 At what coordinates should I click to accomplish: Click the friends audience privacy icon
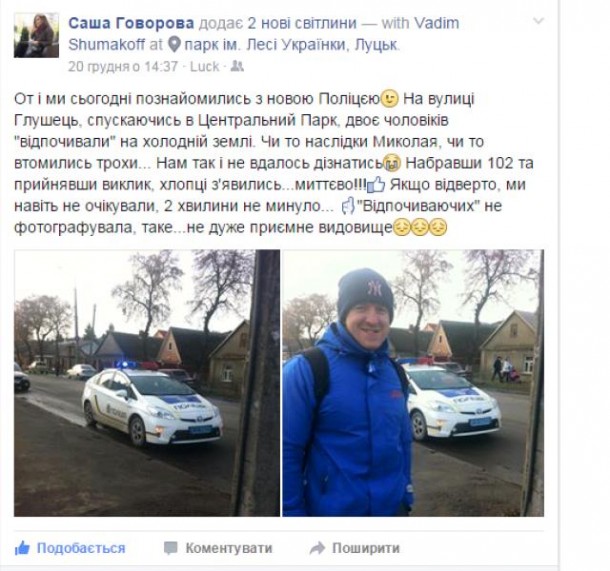tap(237, 67)
